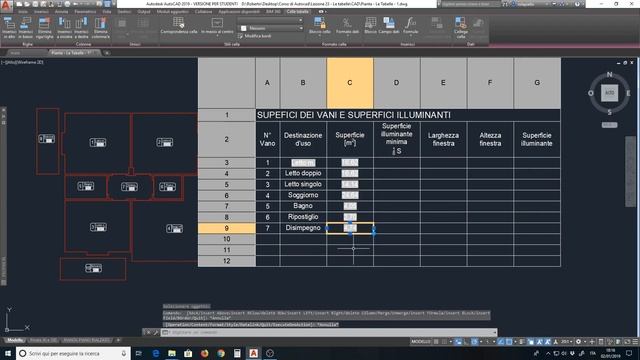Click the Help question mark icon
The height and width of the screenshot is (360, 640).
pyautogui.click(x=577, y=4)
